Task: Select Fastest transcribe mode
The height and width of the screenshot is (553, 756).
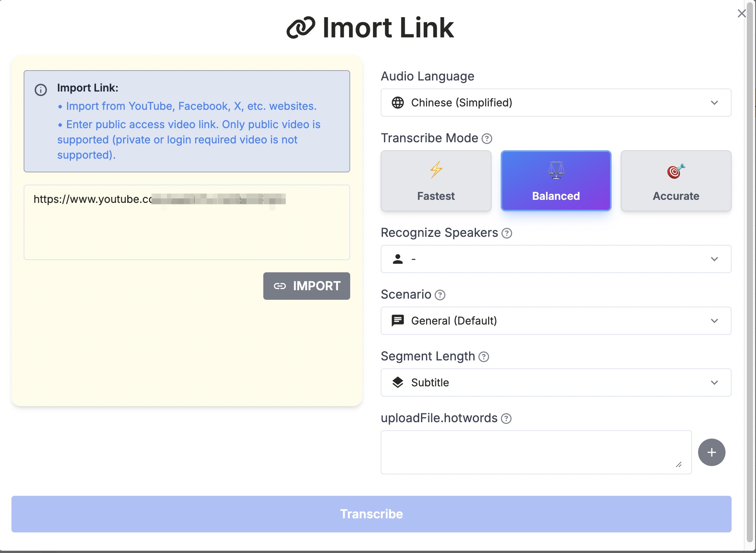Action: pos(436,181)
